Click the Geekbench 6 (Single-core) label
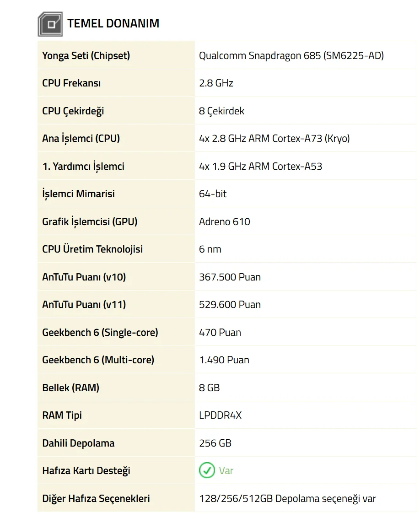Viewport: 420px width, 523px height. coord(100,333)
